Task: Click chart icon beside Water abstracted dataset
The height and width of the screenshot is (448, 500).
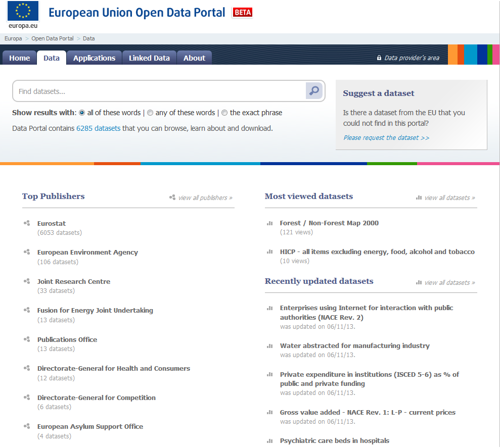Action: [270, 345]
